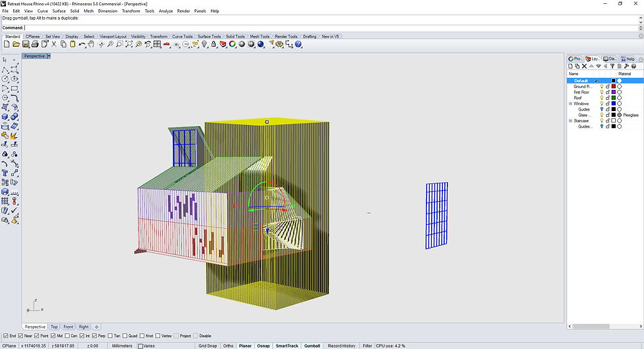Add a new viewport tab with plus
644x349 pixels.
pos(97,327)
